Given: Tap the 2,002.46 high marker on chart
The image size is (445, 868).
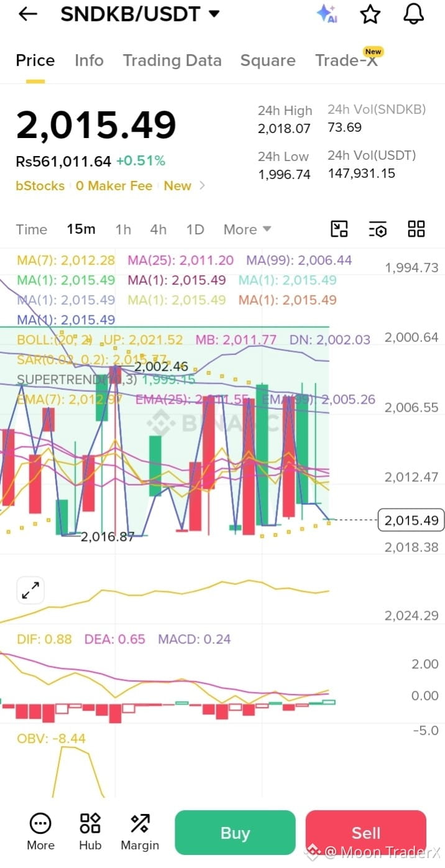Looking at the screenshot, I should pyautogui.click(x=161, y=366).
